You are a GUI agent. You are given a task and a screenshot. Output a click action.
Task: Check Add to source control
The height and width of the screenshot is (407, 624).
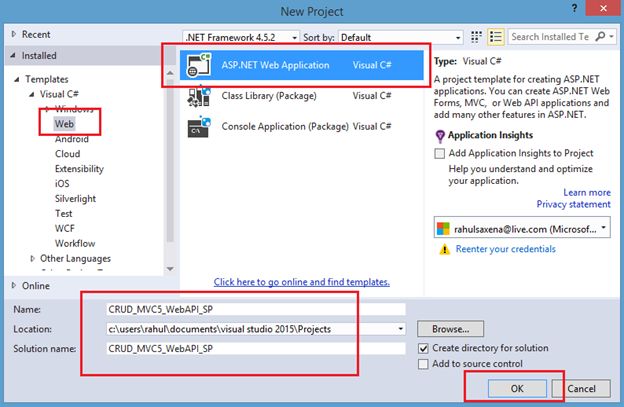point(423,364)
